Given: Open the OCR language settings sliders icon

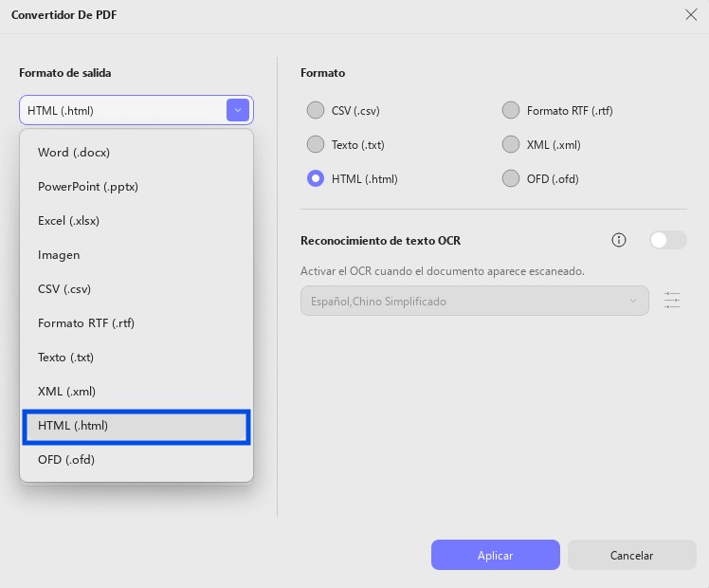Looking at the screenshot, I should coord(672,301).
